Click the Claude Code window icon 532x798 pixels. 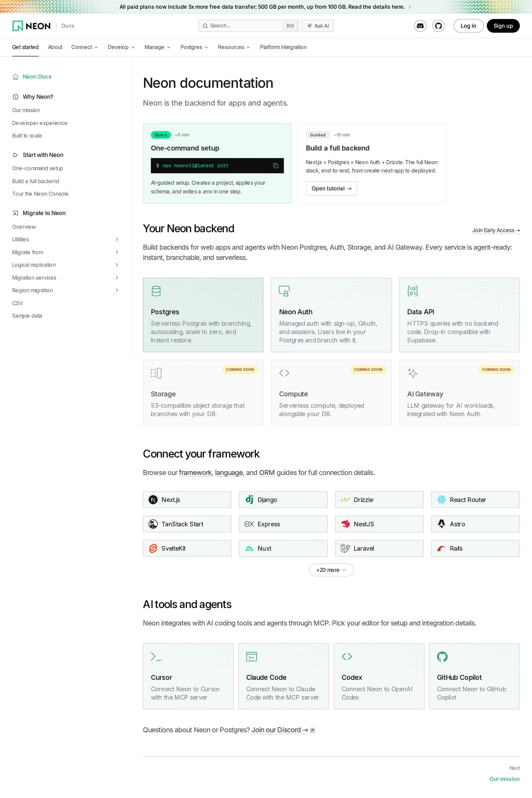(x=252, y=657)
